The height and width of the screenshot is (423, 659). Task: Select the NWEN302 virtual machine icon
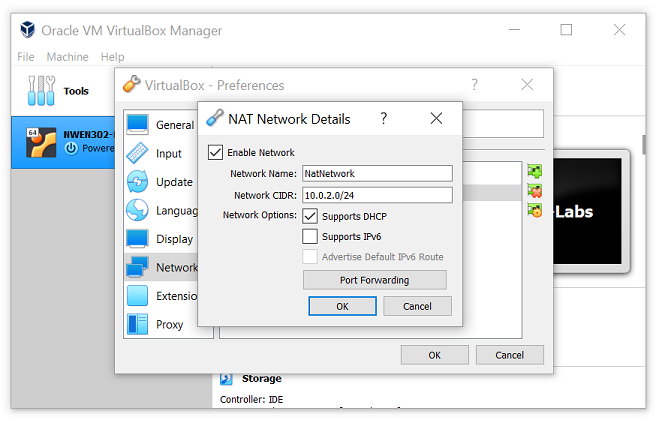point(41,142)
